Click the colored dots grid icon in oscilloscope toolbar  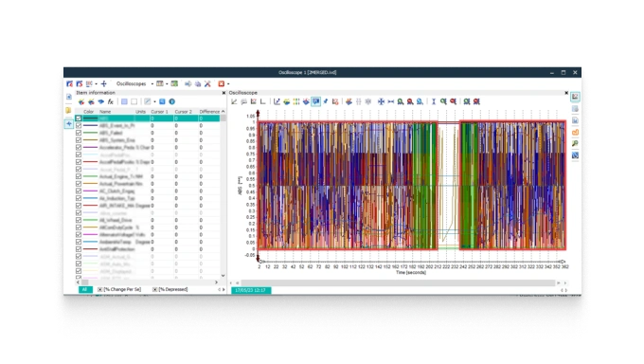296,101
